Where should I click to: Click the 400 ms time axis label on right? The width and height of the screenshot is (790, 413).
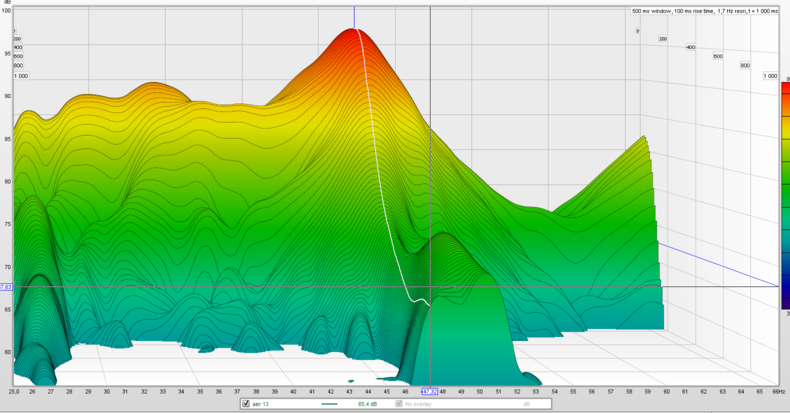pos(690,47)
